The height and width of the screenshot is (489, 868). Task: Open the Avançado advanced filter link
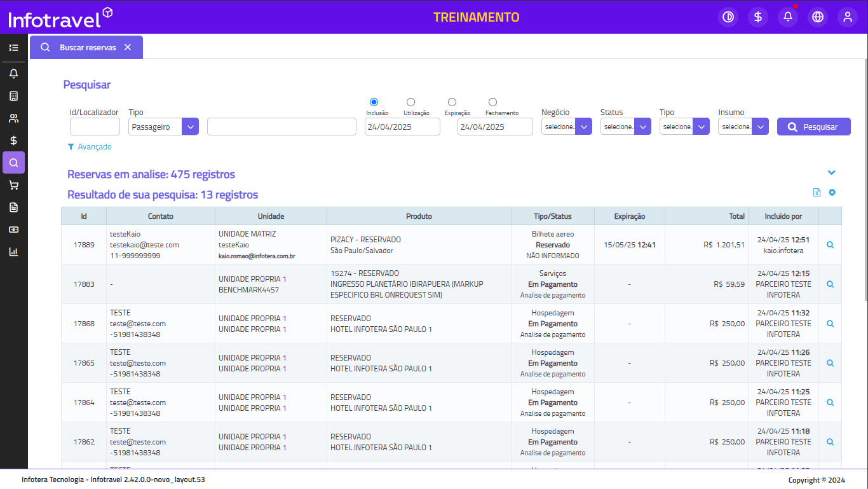coord(90,147)
